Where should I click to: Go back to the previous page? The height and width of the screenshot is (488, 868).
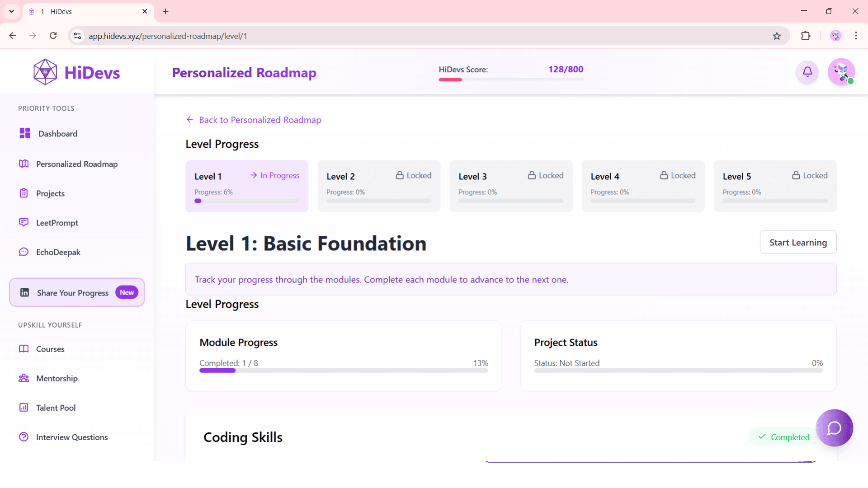pos(13,36)
